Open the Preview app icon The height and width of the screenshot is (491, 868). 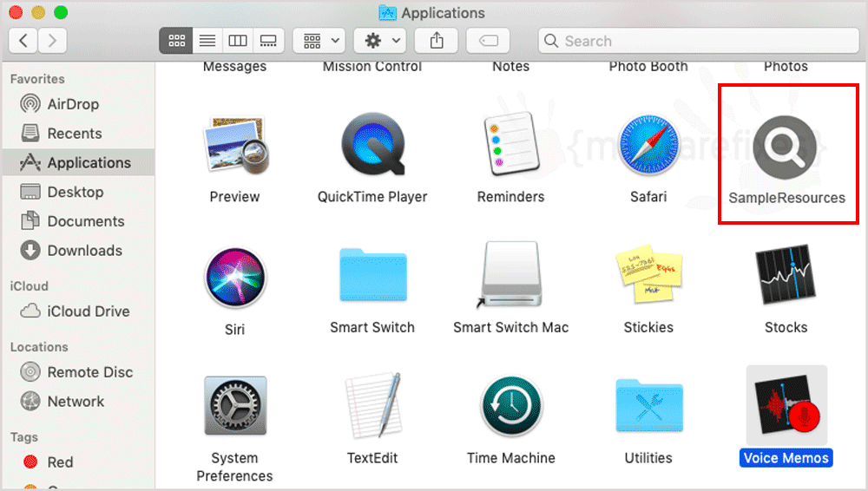tap(235, 146)
